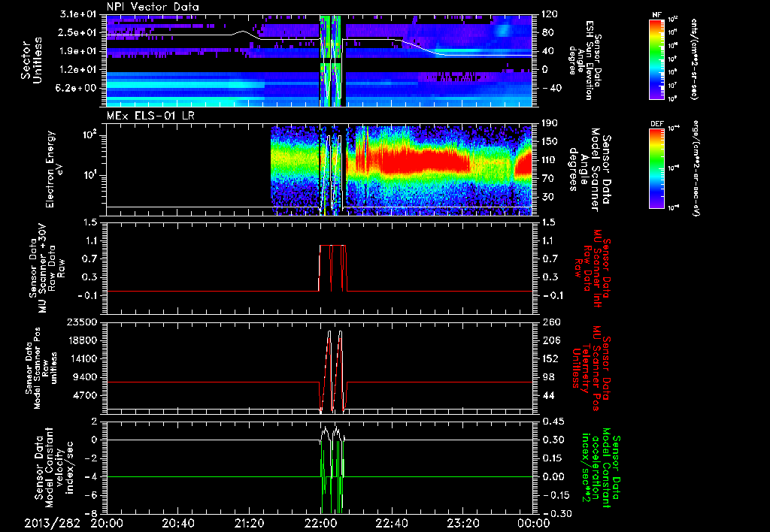This screenshot has width=770, height=532.
Task: Click the NF label above the color bar
Action: pos(656,15)
